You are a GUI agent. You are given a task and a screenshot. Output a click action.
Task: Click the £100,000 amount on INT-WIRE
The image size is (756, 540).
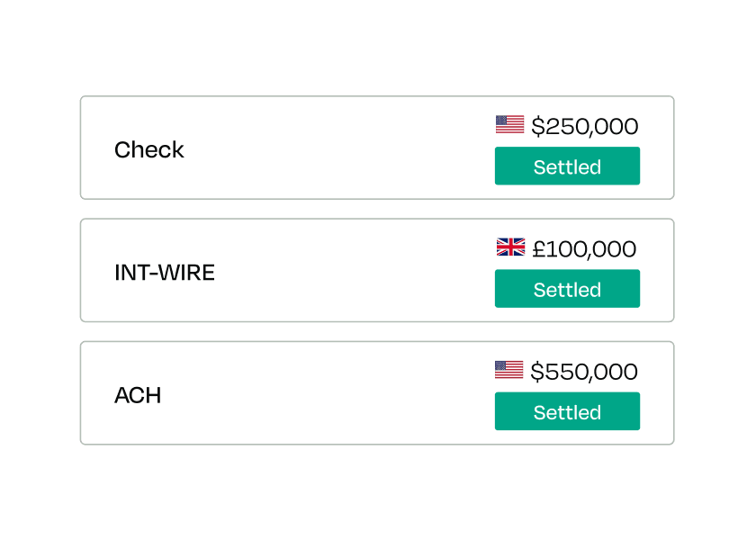coord(583,248)
